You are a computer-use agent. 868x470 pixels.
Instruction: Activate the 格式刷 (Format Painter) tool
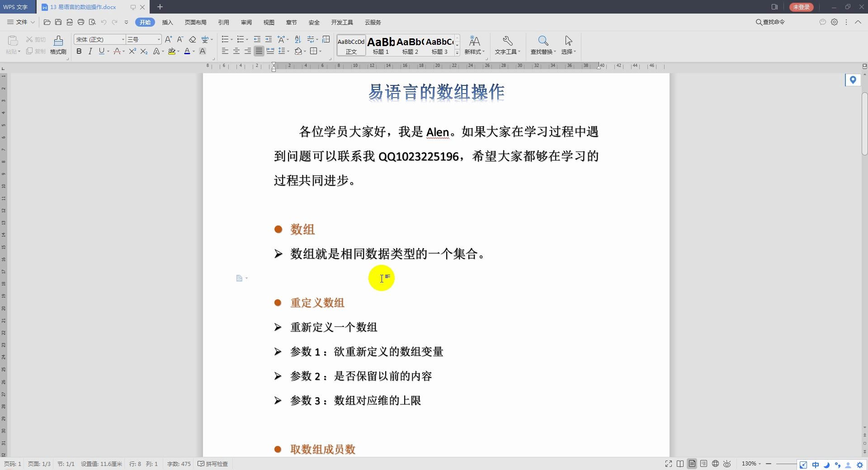pos(58,45)
